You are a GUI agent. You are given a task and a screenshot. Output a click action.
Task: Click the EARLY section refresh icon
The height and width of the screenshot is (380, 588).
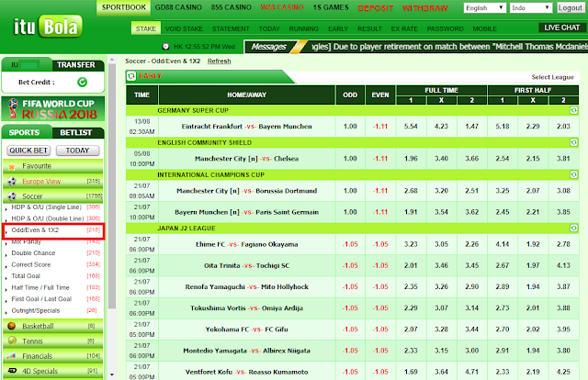click(131, 76)
